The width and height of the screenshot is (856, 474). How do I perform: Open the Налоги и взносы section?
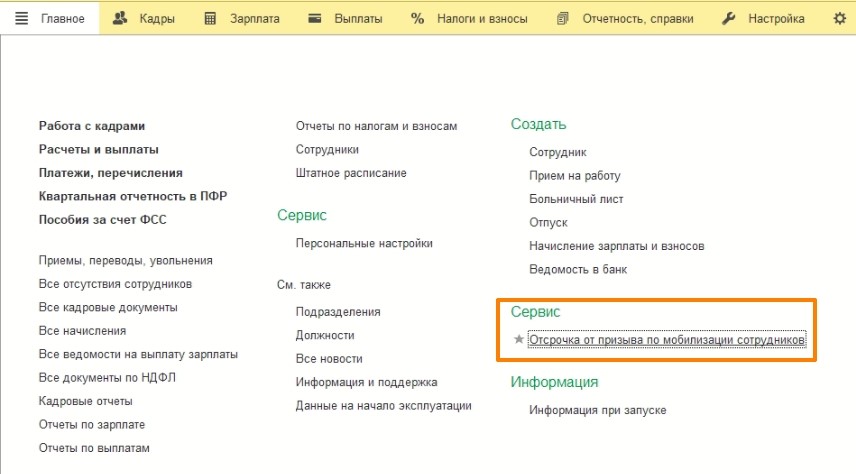[482, 19]
